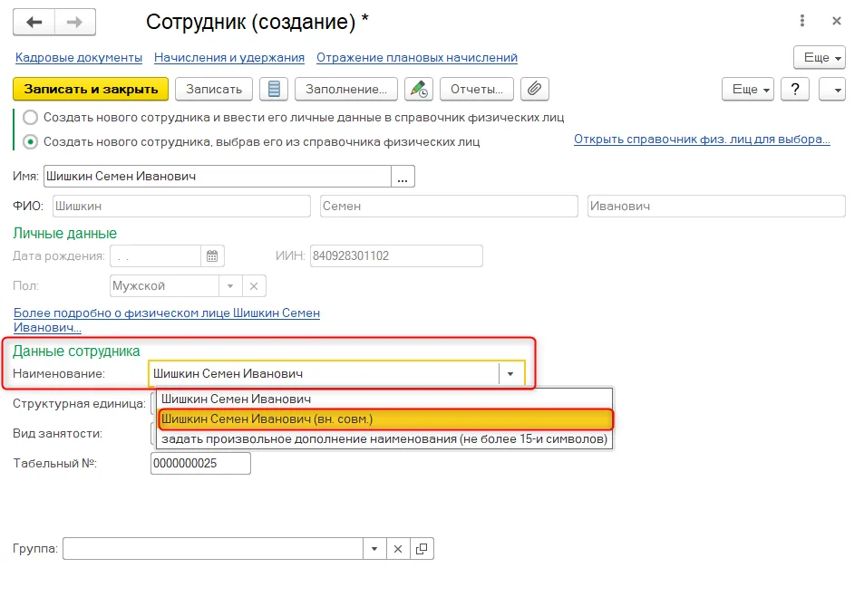Expand the Пол dropdown arrow
This screenshot has width=864, height=616.
point(230,286)
